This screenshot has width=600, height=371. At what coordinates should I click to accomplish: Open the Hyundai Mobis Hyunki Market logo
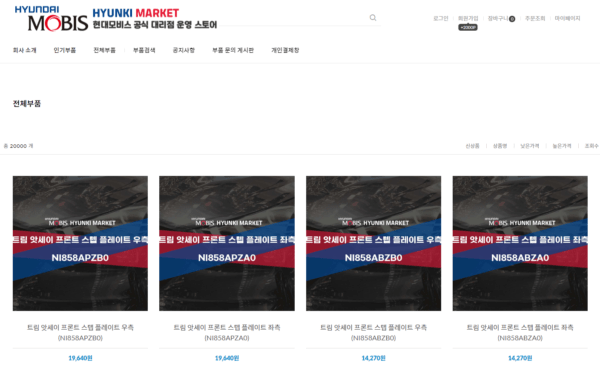point(116,18)
